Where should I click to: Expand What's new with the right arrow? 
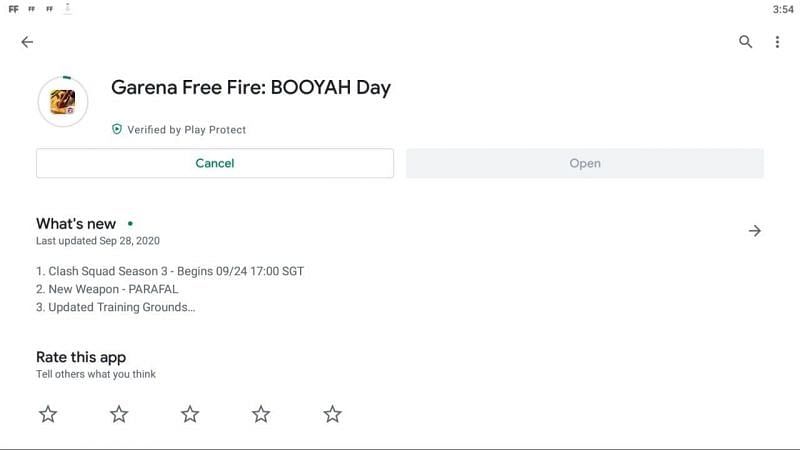pos(755,231)
